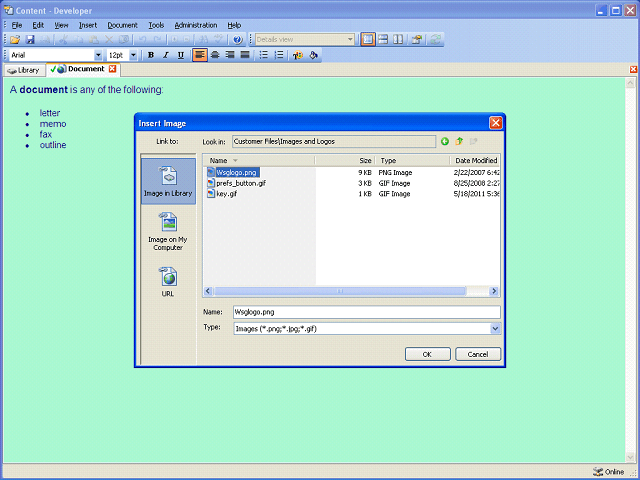The height and width of the screenshot is (480, 640).
Task: Toggle Underline formatting
Action: (x=181, y=55)
